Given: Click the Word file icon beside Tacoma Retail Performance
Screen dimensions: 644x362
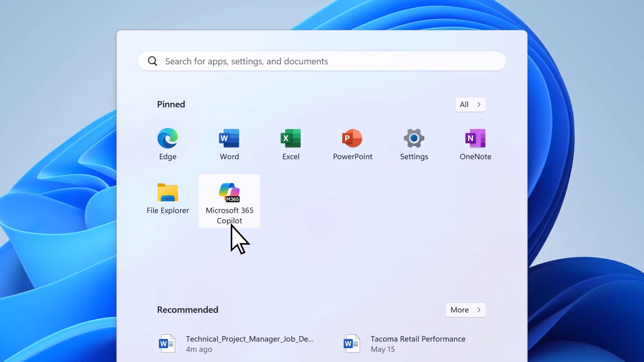Looking at the screenshot, I should 352,344.
